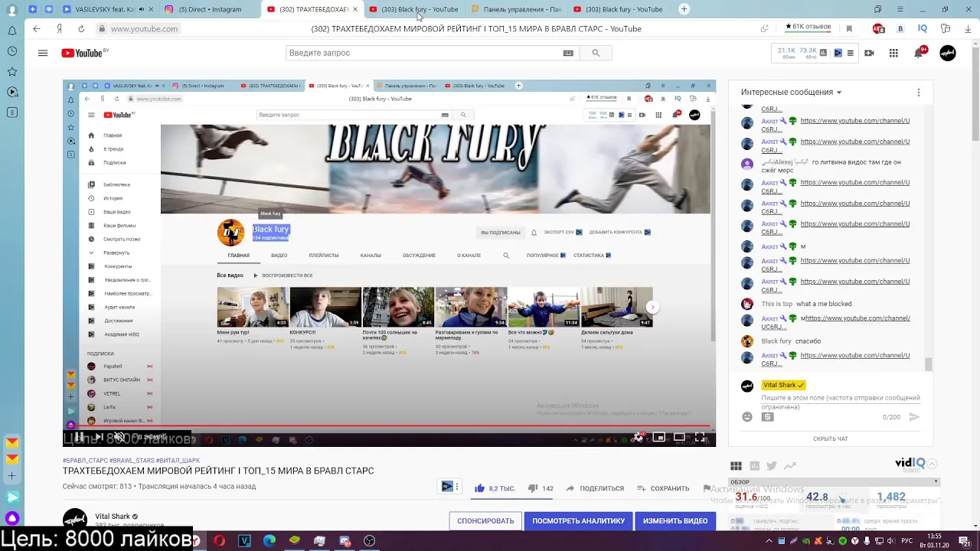Open YouTube notifications bell
Image resolution: width=980 pixels, height=551 pixels.
(919, 53)
